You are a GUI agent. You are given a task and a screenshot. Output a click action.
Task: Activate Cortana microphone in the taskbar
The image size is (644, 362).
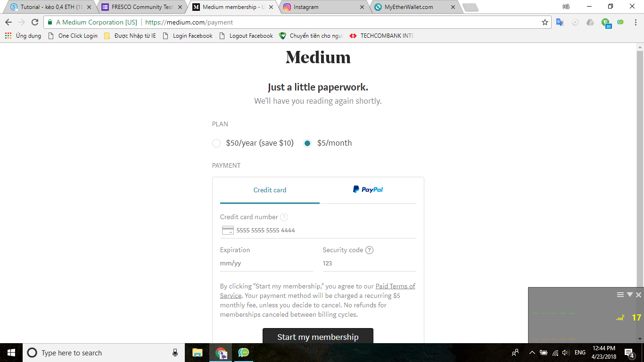(x=175, y=353)
